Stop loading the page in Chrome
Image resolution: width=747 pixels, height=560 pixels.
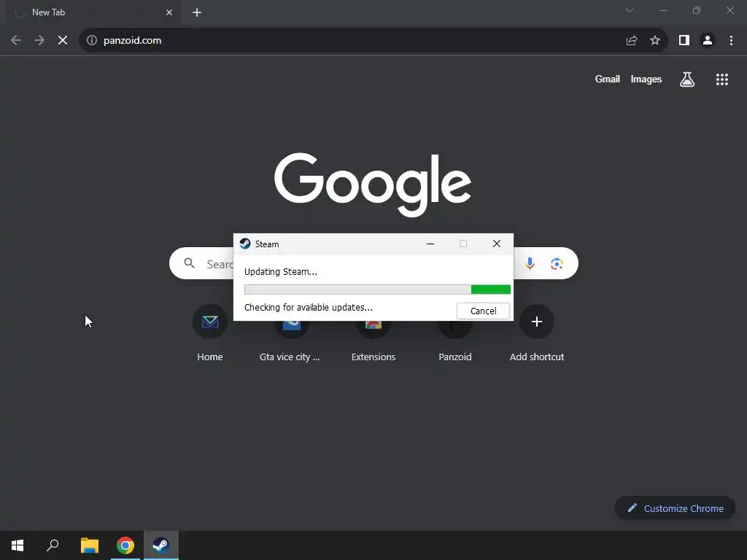63,41
